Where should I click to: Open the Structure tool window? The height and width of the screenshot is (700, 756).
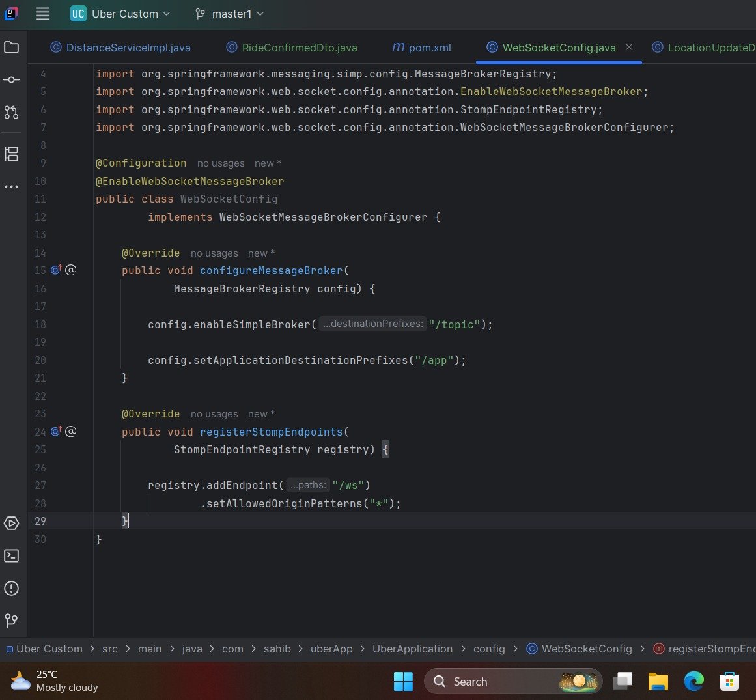pos(12,154)
